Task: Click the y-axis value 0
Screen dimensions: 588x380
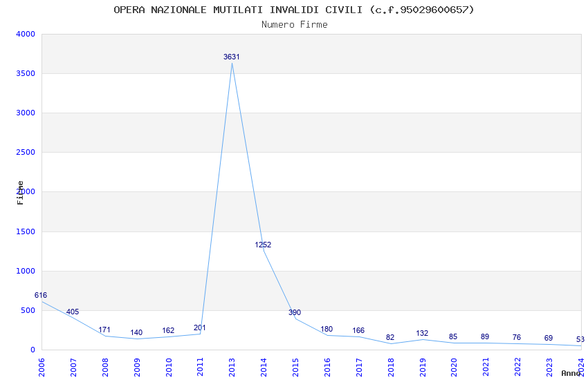Action: click(33, 350)
